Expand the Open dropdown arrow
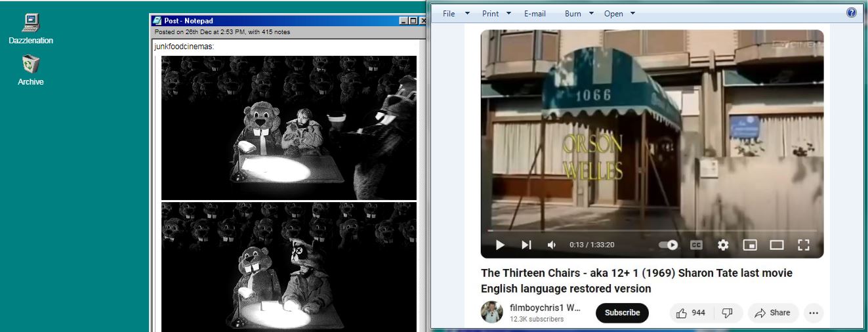The width and height of the screenshot is (868, 332). 633,13
